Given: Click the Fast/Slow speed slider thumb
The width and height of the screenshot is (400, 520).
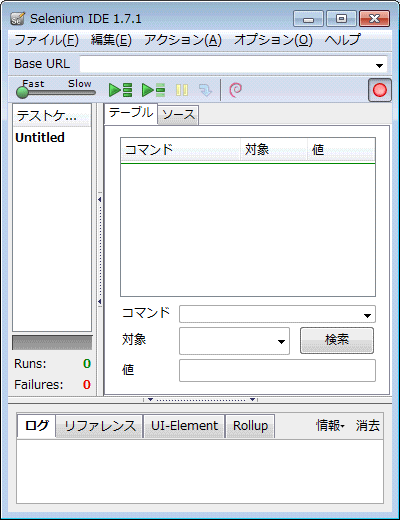Looking at the screenshot, I should [x=22, y=92].
